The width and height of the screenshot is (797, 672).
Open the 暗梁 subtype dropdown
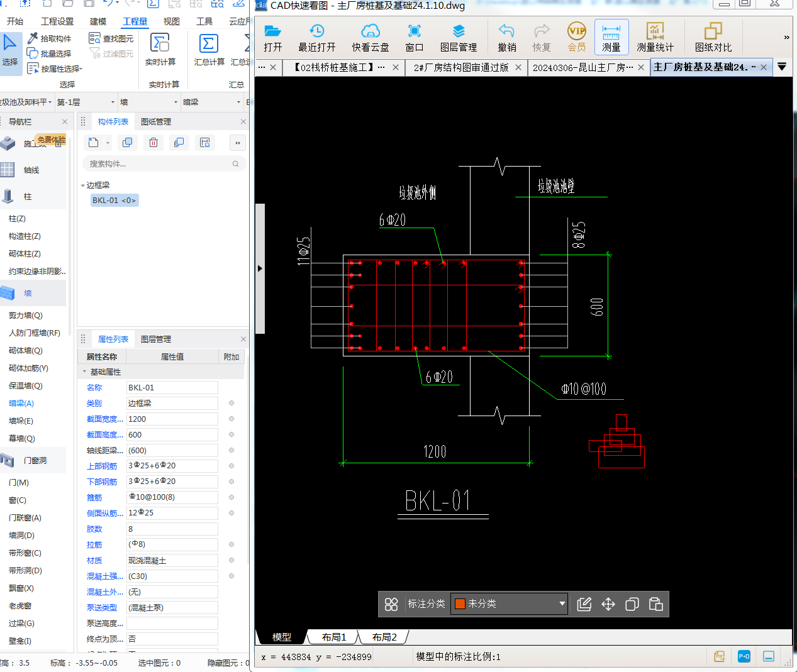tap(211, 102)
